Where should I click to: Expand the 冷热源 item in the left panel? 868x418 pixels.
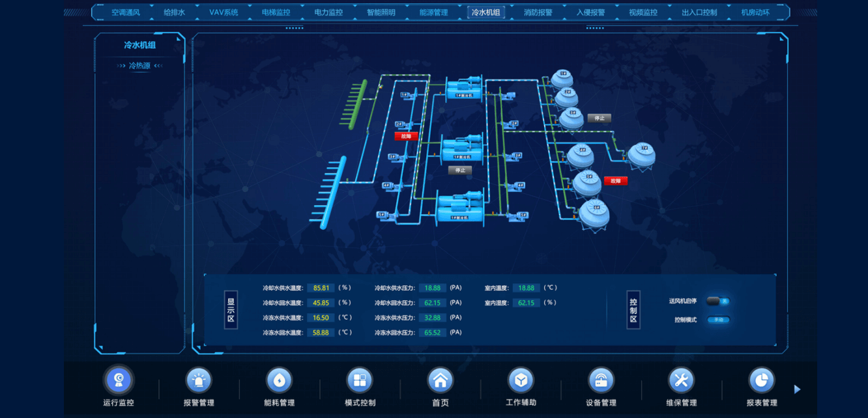139,66
